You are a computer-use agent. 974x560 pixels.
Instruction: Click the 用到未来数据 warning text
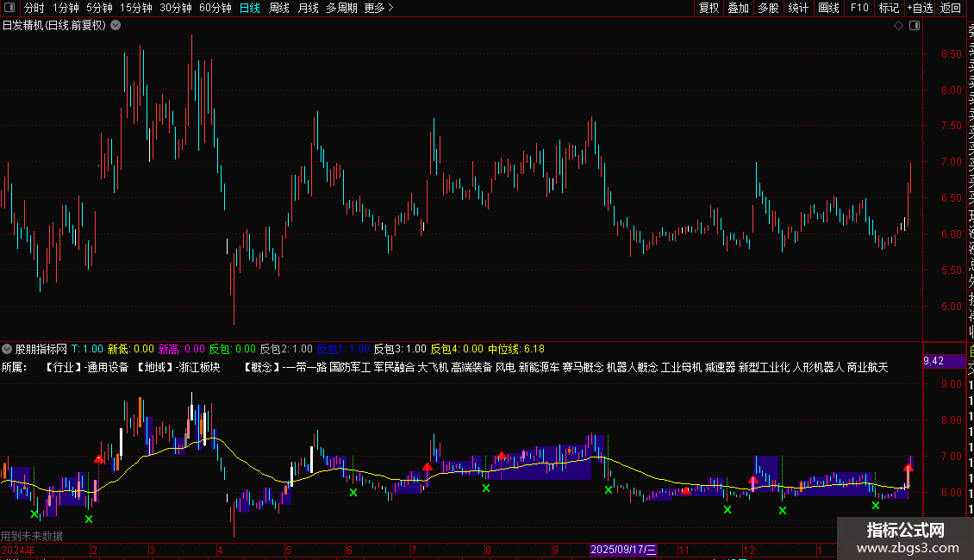tap(32, 536)
